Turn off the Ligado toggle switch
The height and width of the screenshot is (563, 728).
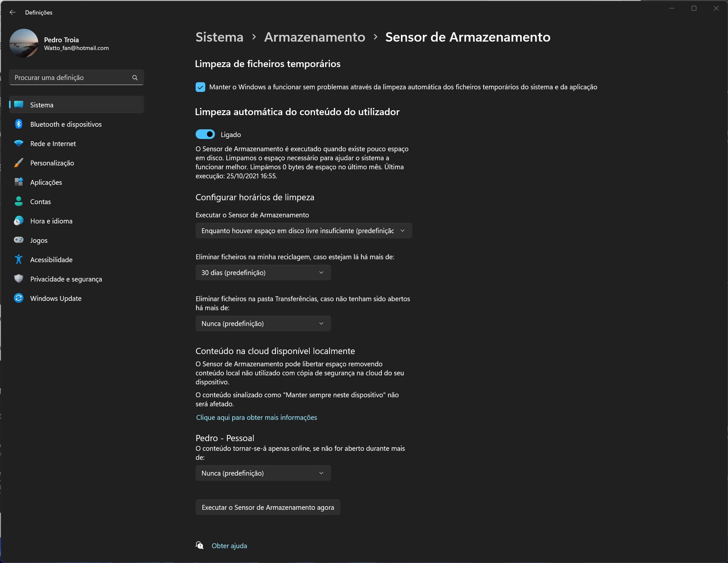(x=205, y=134)
